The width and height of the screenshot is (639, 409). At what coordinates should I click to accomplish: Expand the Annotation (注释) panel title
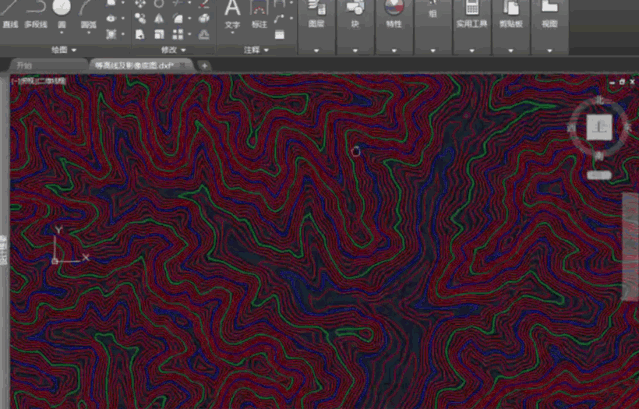[256, 50]
